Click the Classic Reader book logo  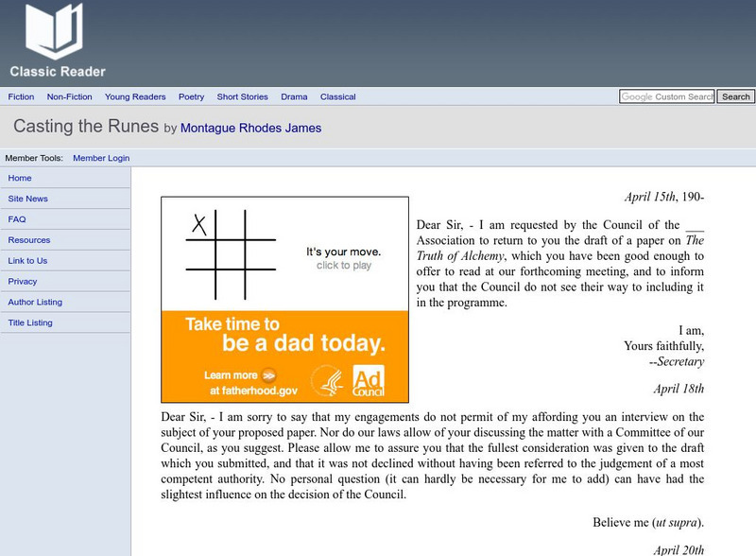(x=57, y=33)
